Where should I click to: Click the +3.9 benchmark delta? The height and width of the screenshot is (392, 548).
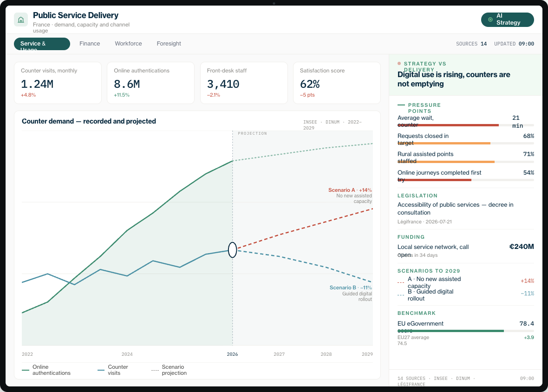[529, 338]
